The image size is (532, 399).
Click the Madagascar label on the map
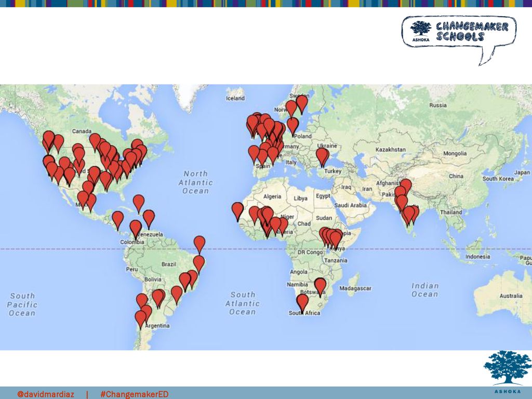pyautogui.click(x=355, y=288)
